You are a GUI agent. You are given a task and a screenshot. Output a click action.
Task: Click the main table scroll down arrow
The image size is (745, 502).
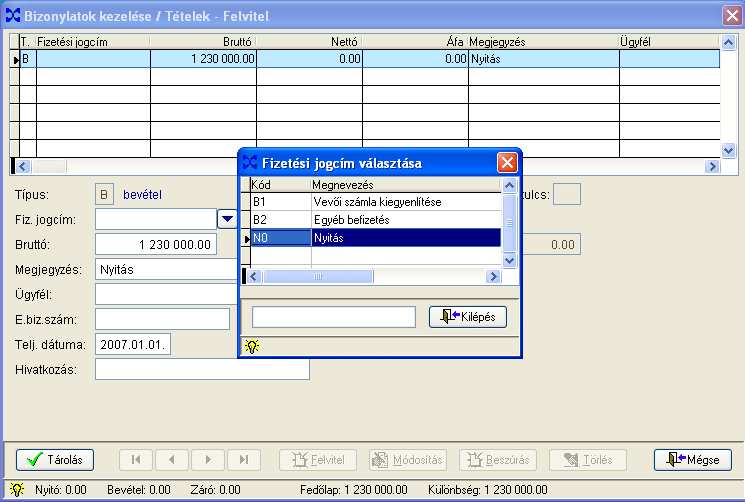(728, 151)
